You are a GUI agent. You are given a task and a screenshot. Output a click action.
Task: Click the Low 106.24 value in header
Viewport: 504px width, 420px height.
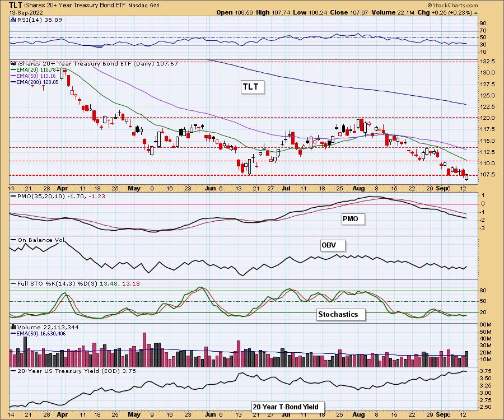click(310, 12)
